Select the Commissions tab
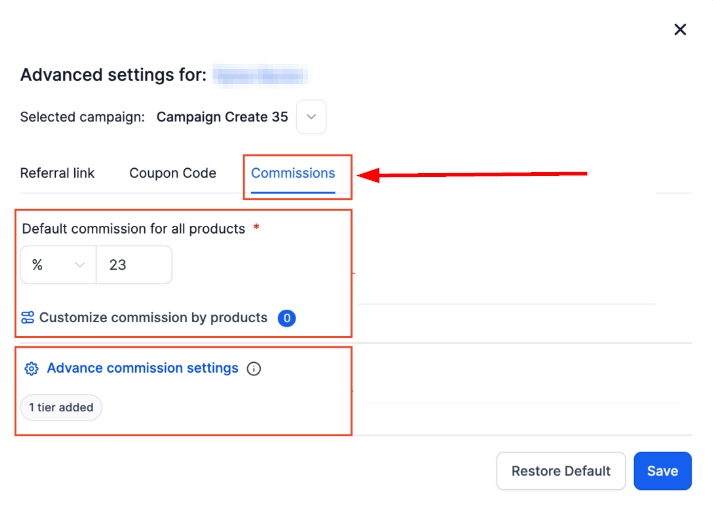 pyautogui.click(x=293, y=173)
